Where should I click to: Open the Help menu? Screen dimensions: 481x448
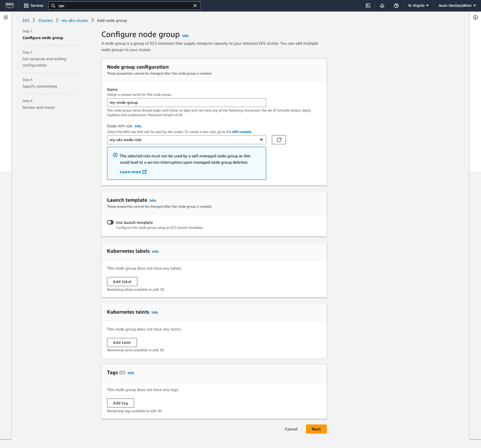tap(396, 6)
